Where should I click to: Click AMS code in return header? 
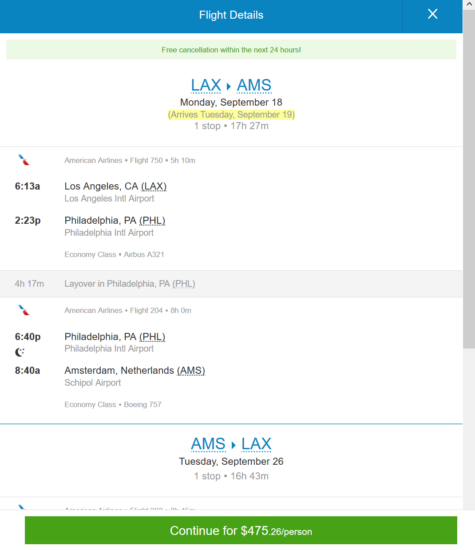point(208,444)
